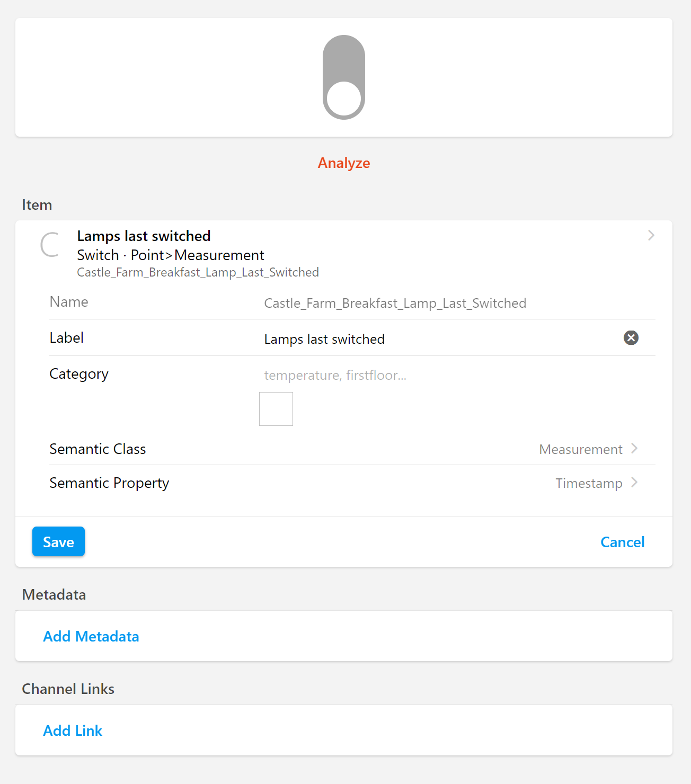Click the Category input field
Viewport: 691px width, 784px height.
371,375
